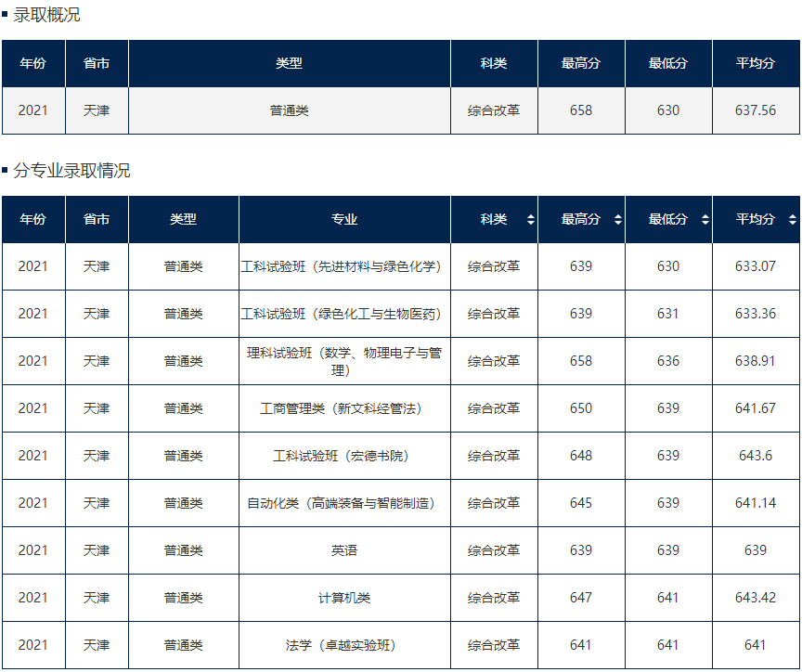The height and width of the screenshot is (672, 802).
Task: Select the 录取概况 section heading
Action: [46, 15]
